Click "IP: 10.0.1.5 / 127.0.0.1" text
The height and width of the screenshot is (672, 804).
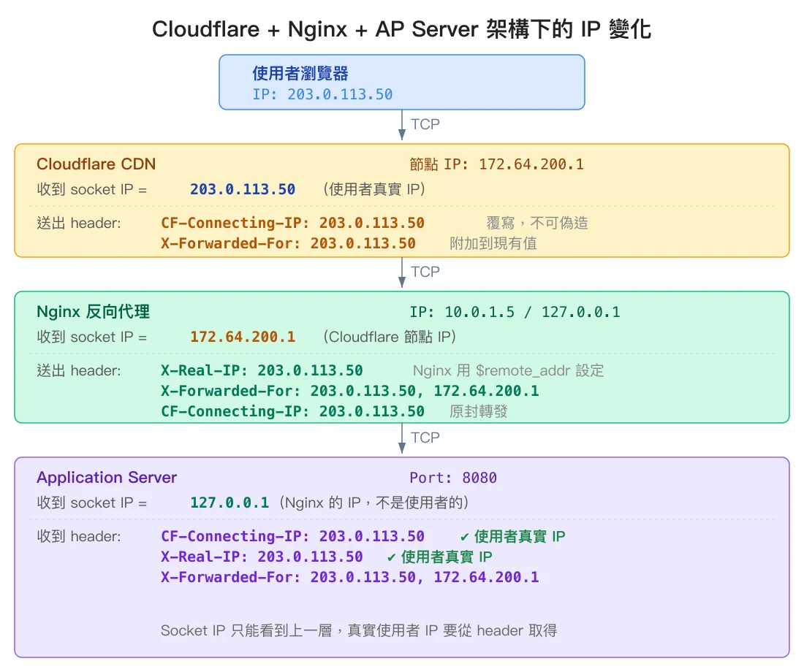(515, 312)
